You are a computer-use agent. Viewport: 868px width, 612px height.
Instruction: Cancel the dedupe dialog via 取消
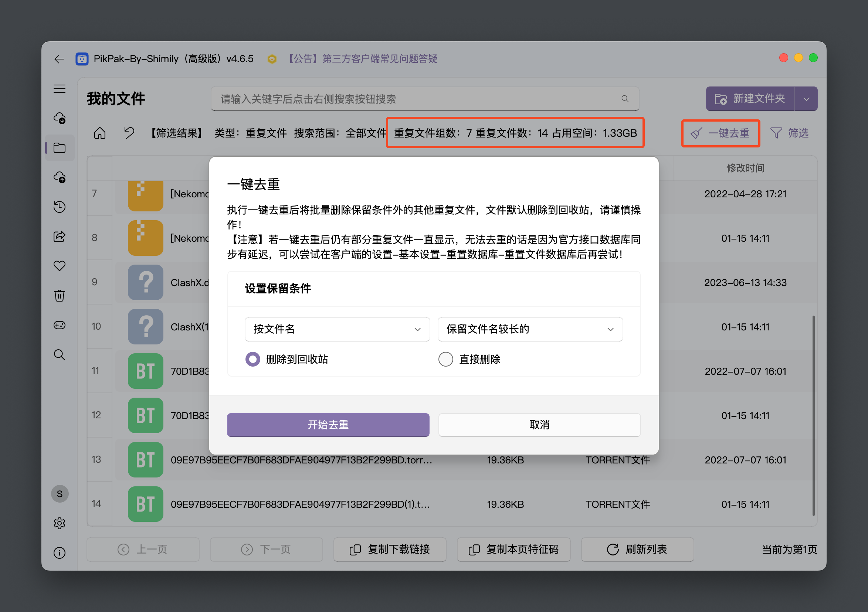(539, 425)
